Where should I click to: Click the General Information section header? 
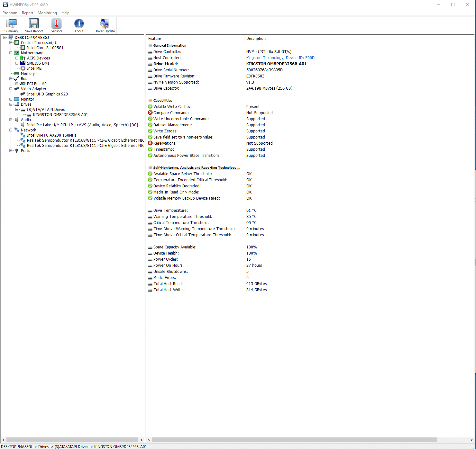170,46
